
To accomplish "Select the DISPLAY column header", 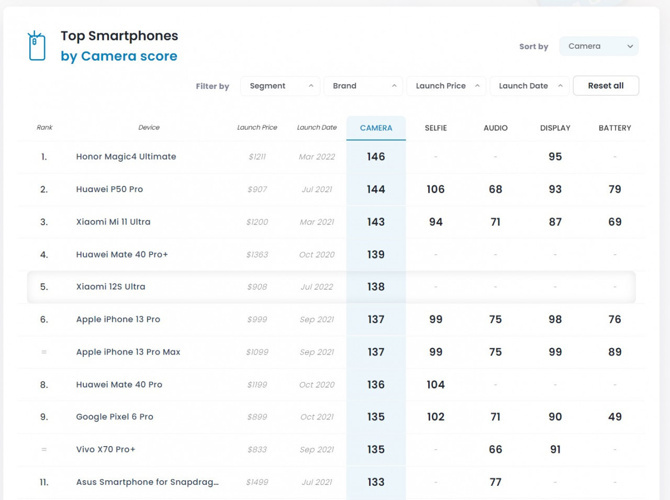I will [555, 128].
